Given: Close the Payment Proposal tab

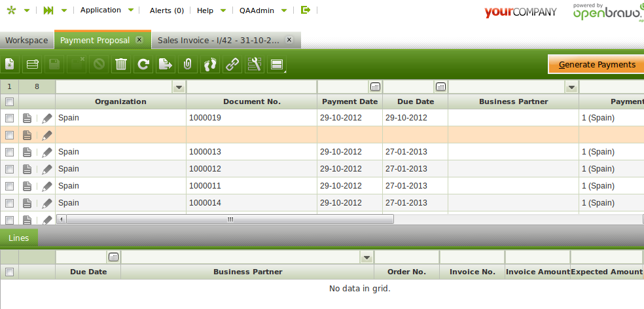Looking at the screenshot, I should tap(139, 39).
